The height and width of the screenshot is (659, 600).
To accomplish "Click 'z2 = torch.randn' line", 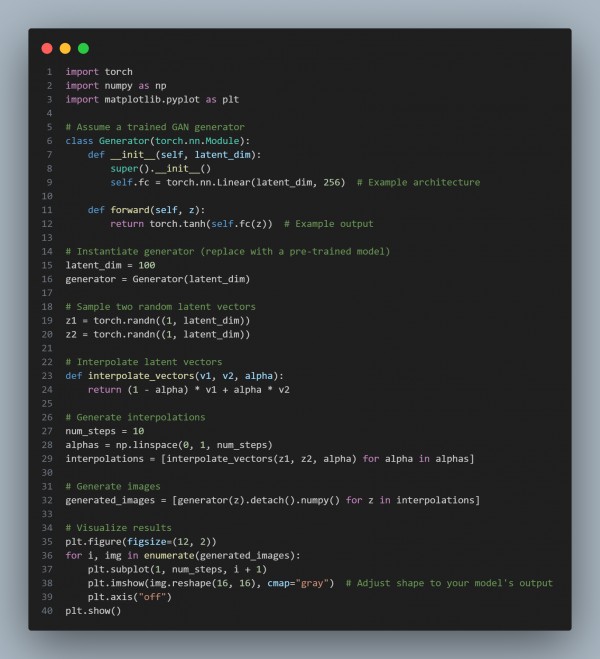I will [x=158, y=335].
